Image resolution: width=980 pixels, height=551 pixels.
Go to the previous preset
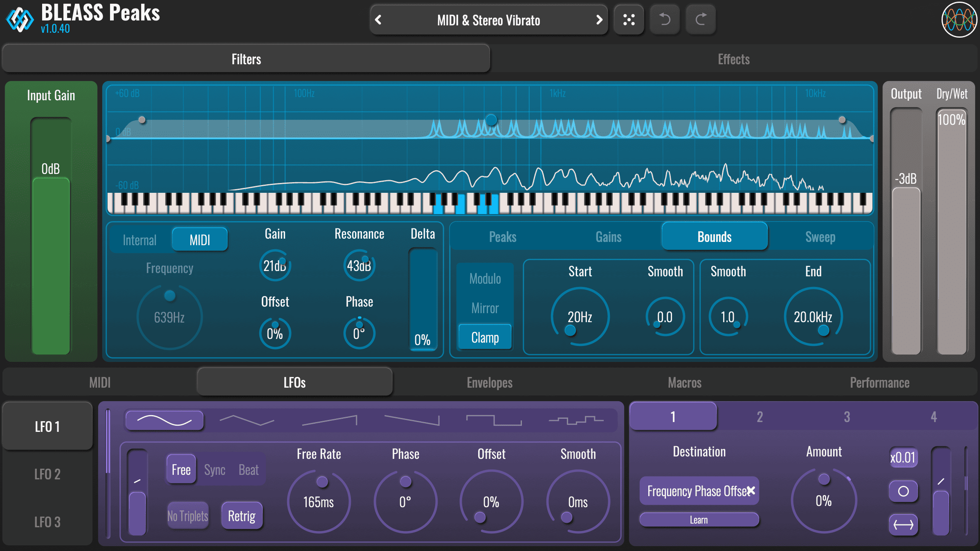click(379, 20)
